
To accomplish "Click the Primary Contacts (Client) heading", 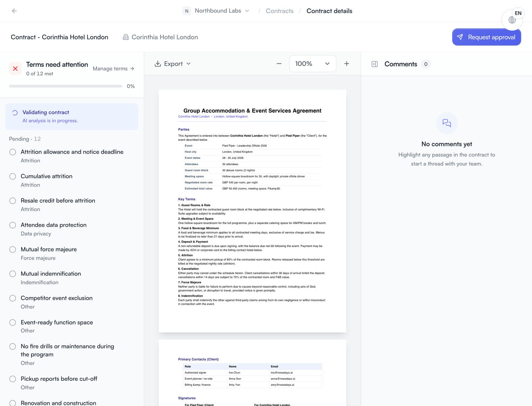I will (x=198, y=359).
